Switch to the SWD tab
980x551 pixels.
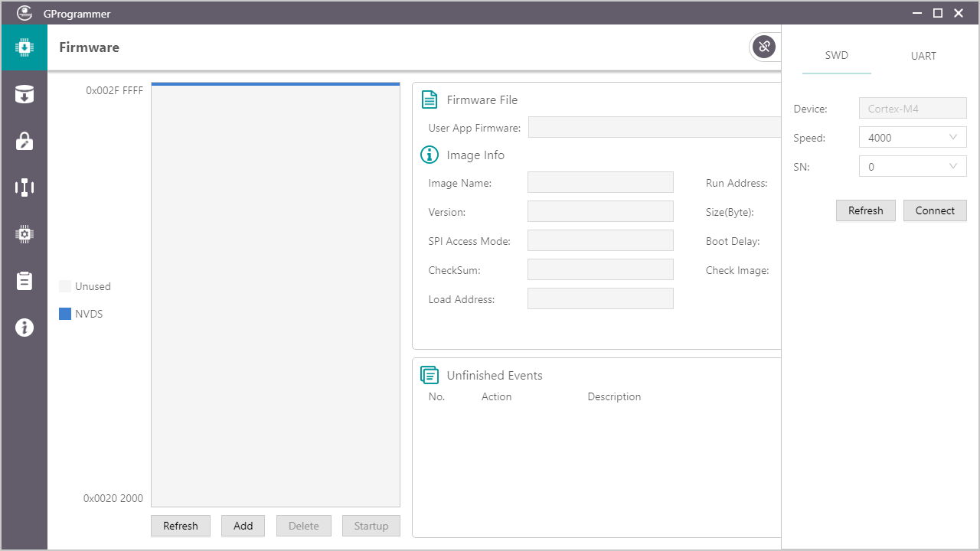836,56
